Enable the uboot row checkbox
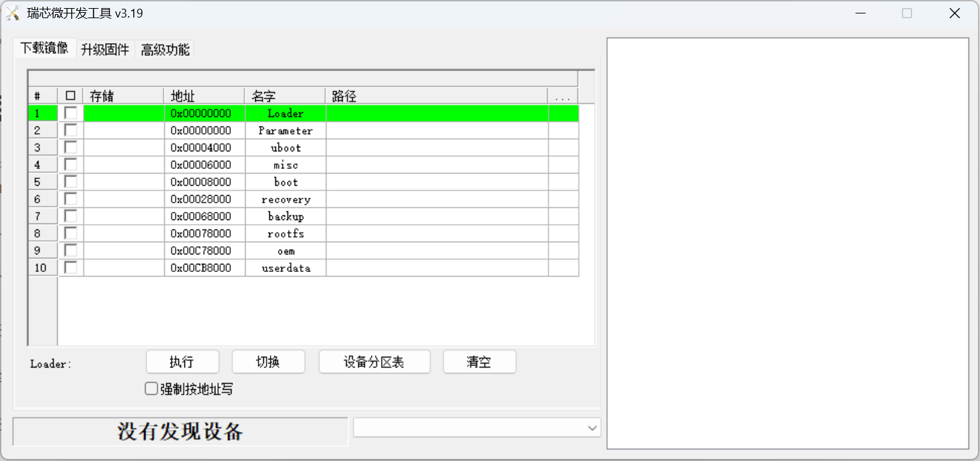Image resolution: width=980 pixels, height=461 pixels. click(71, 147)
